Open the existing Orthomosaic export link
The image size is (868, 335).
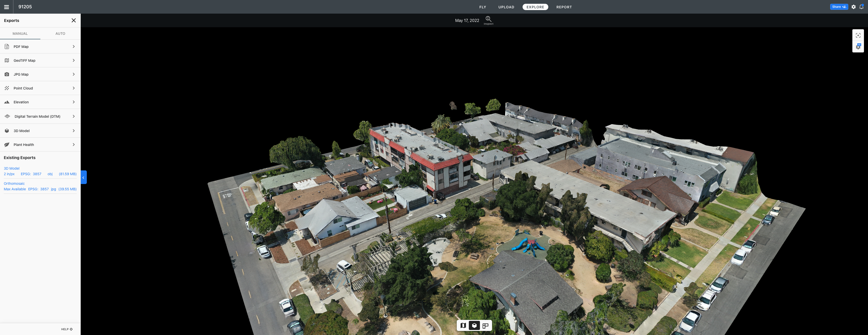pos(14,184)
